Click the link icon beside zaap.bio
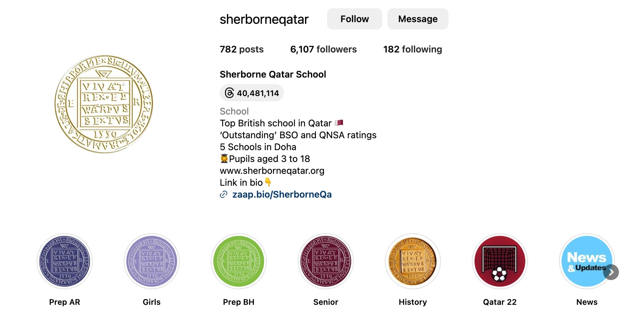The image size is (644, 314). (224, 195)
